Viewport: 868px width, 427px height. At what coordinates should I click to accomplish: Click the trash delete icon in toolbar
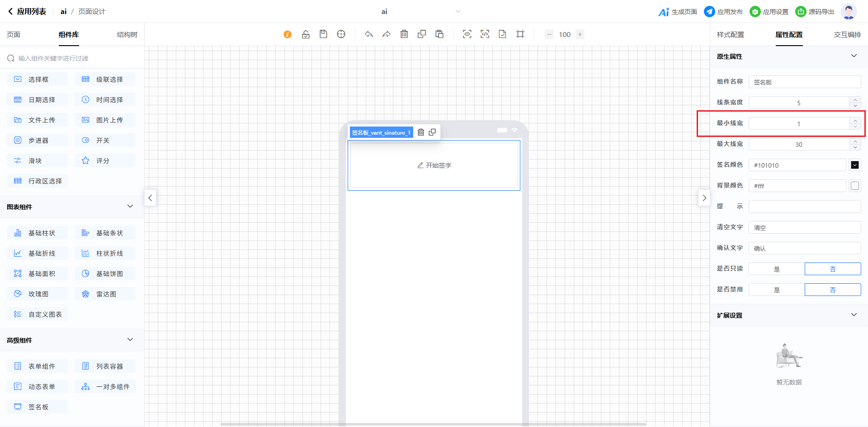coord(404,34)
